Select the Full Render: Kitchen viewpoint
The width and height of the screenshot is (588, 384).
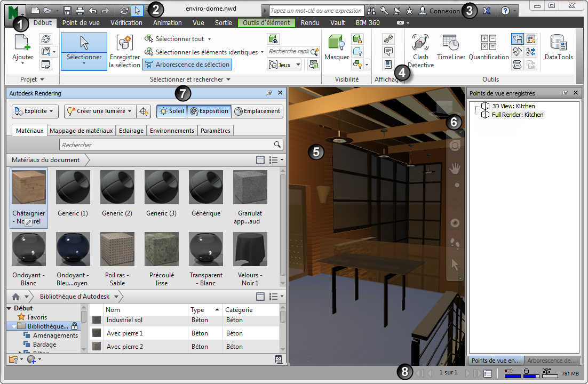(517, 115)
